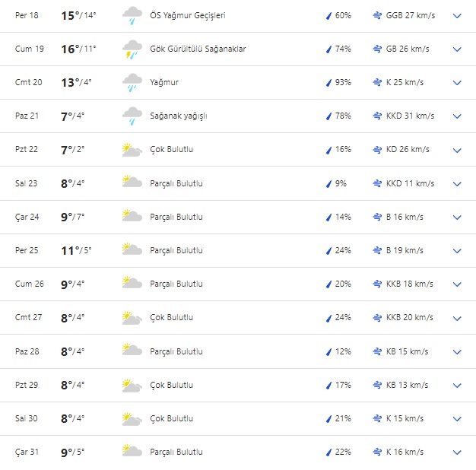
Task: Click the wind icon next to GGB 27 km/s
Action: point(377,15)
